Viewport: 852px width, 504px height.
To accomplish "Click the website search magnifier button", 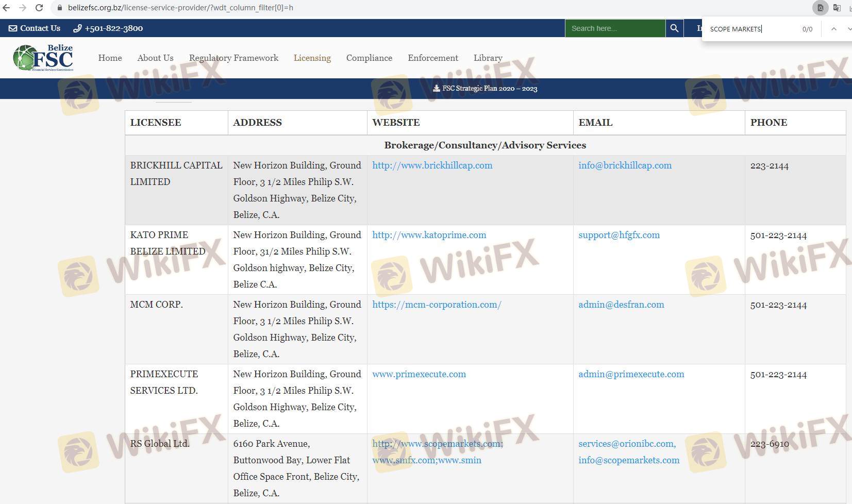I will click(674, 28).
